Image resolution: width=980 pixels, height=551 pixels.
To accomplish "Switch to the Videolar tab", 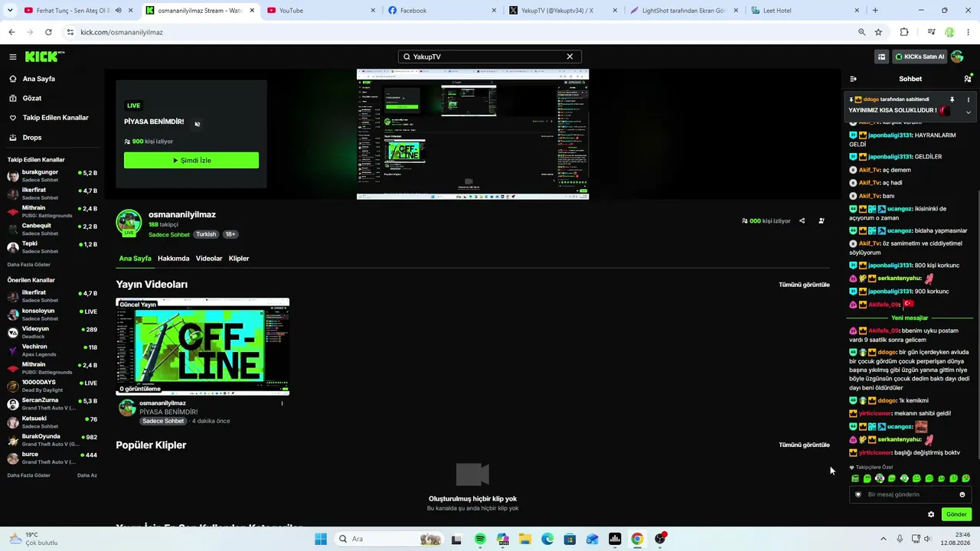I will [209, 259].
